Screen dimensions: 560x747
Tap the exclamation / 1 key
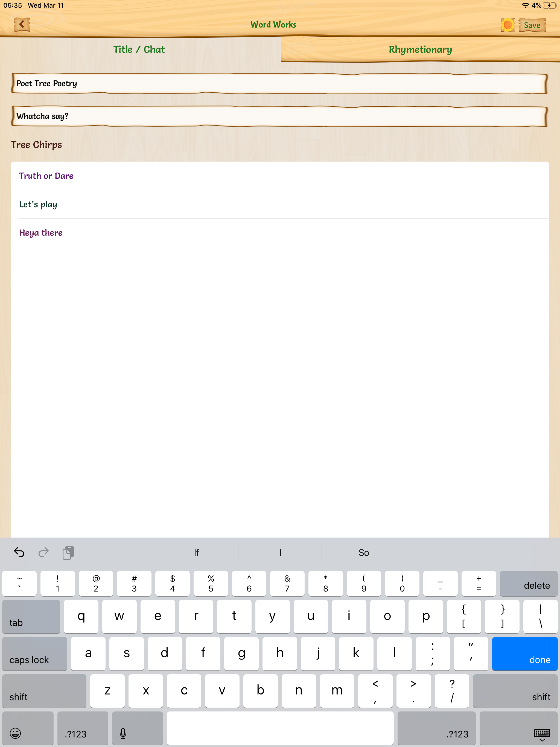click(x=57, y=584)
